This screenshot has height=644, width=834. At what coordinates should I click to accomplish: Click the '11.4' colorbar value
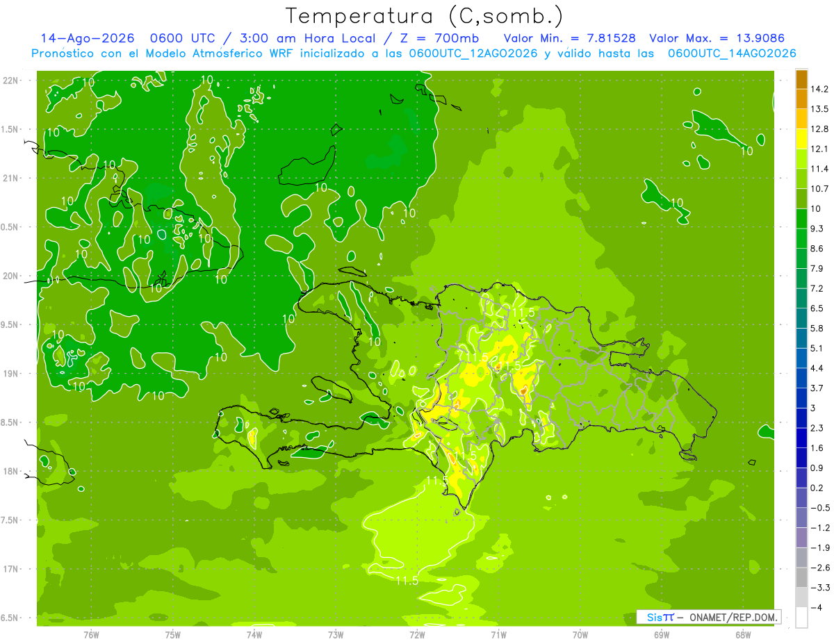[x=819, y=169]
